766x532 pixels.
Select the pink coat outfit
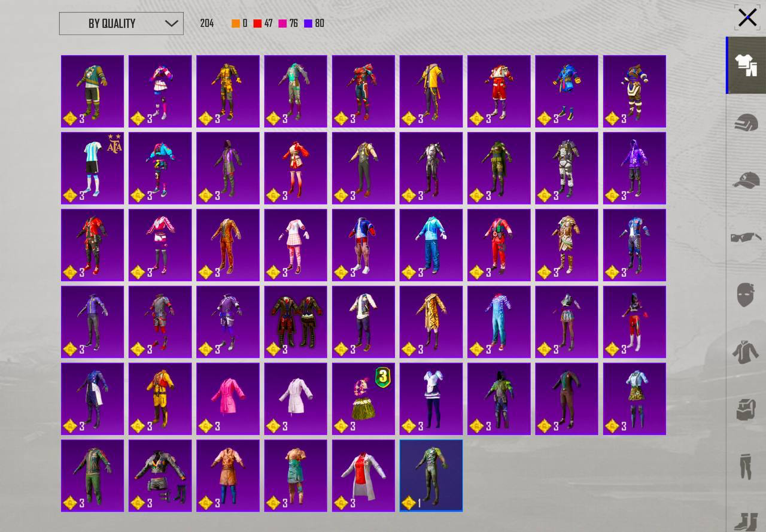click(x=228, y=399)
